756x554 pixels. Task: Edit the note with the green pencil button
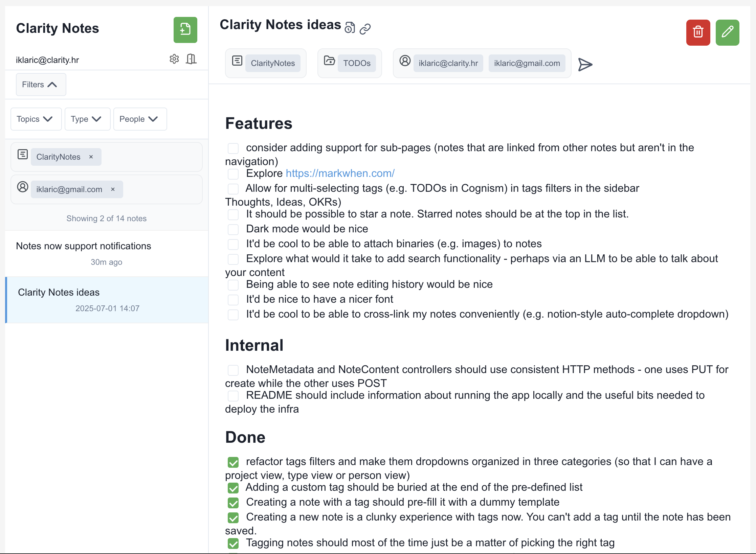727,32
